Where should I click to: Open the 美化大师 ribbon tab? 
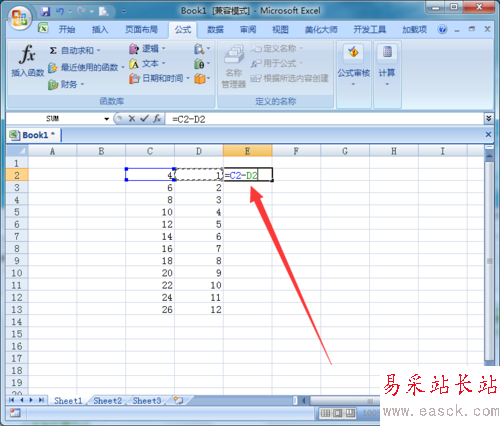[x=321, y=30]
